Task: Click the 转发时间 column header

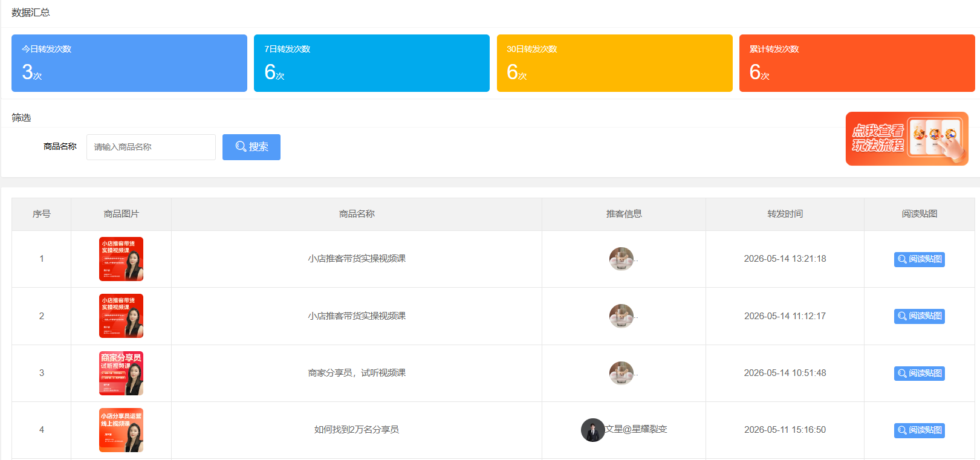Action: [785, 214]
